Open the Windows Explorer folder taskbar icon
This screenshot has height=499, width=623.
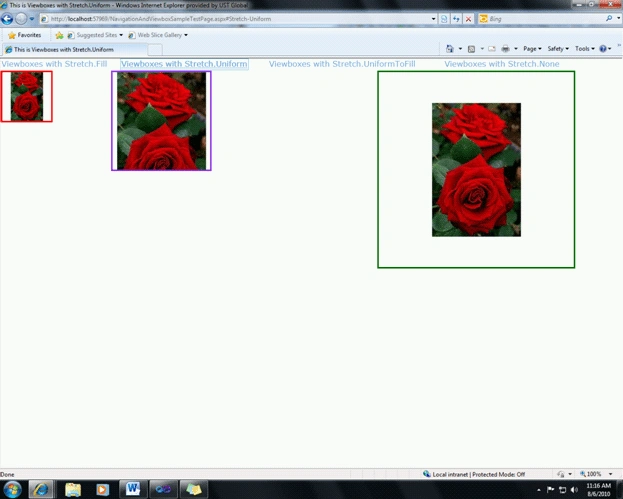click(x=73, y=489)
